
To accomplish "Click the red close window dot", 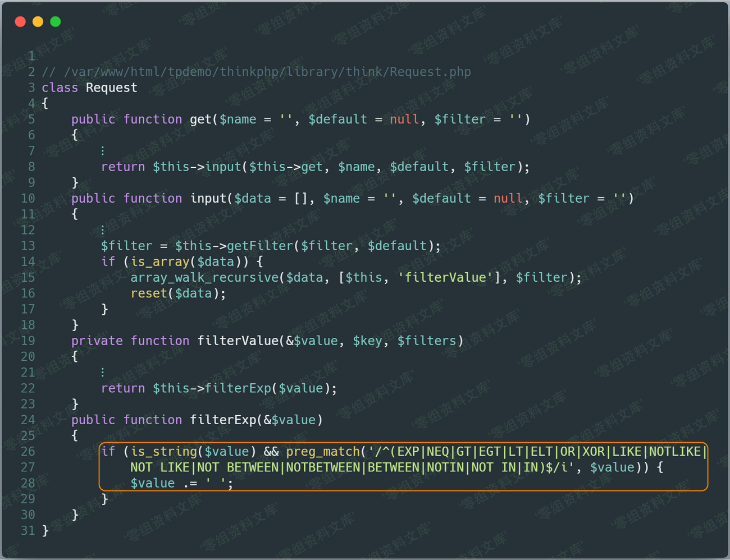I will click(20, 22).
